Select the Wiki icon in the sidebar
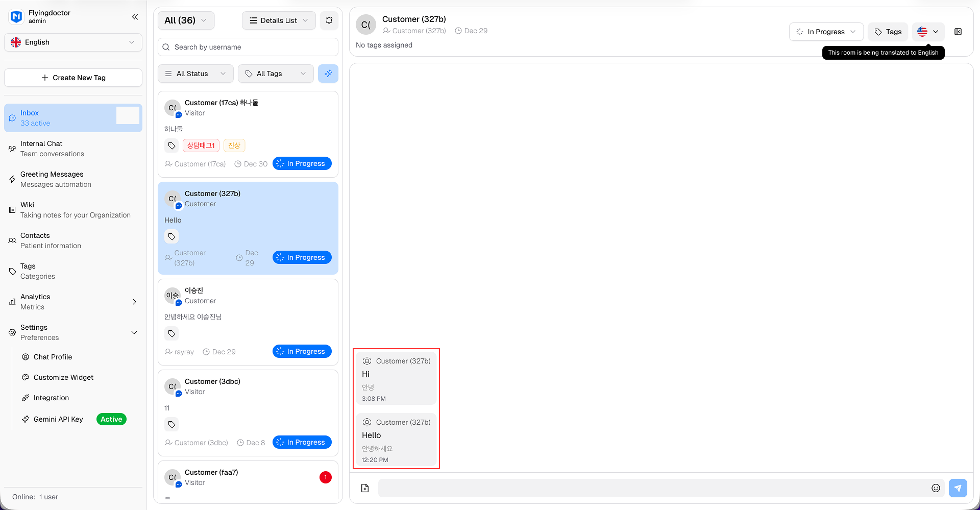 pos(12,209)
